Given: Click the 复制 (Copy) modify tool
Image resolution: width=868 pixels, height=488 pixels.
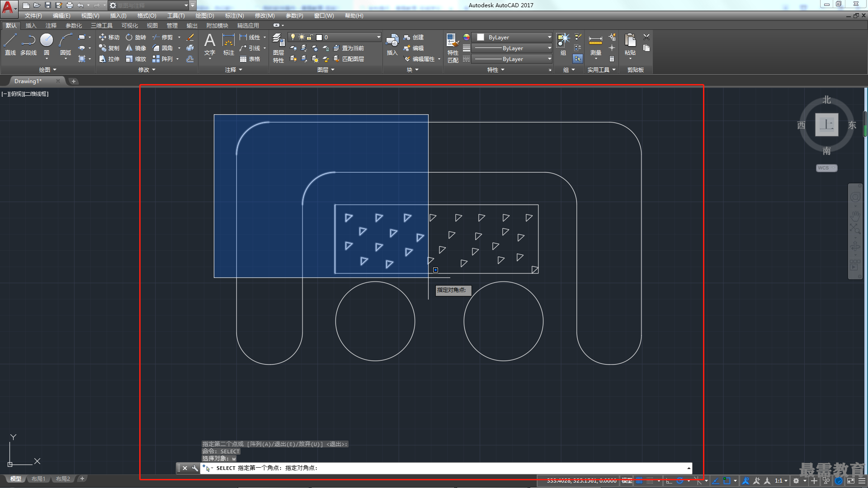Looking at the screenshot, I should pos(109,48).
